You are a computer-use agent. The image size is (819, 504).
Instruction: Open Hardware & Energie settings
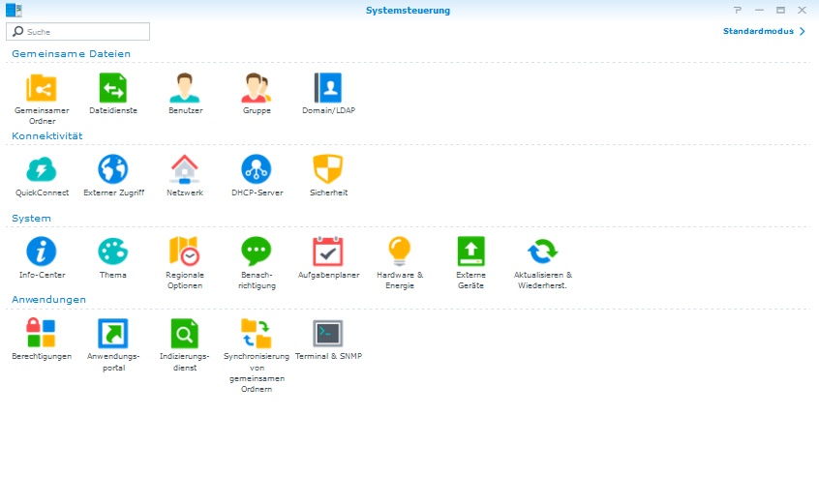coord(400,252)
